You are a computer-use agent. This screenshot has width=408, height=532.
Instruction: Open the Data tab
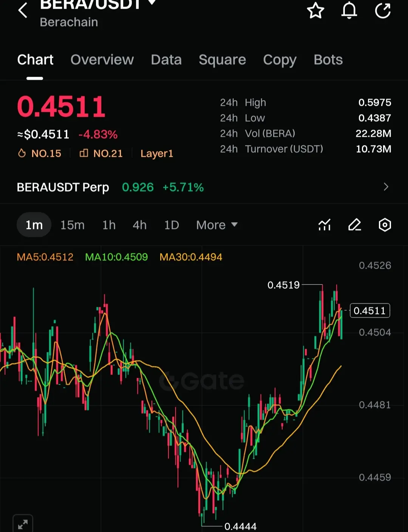click(166, 60)
